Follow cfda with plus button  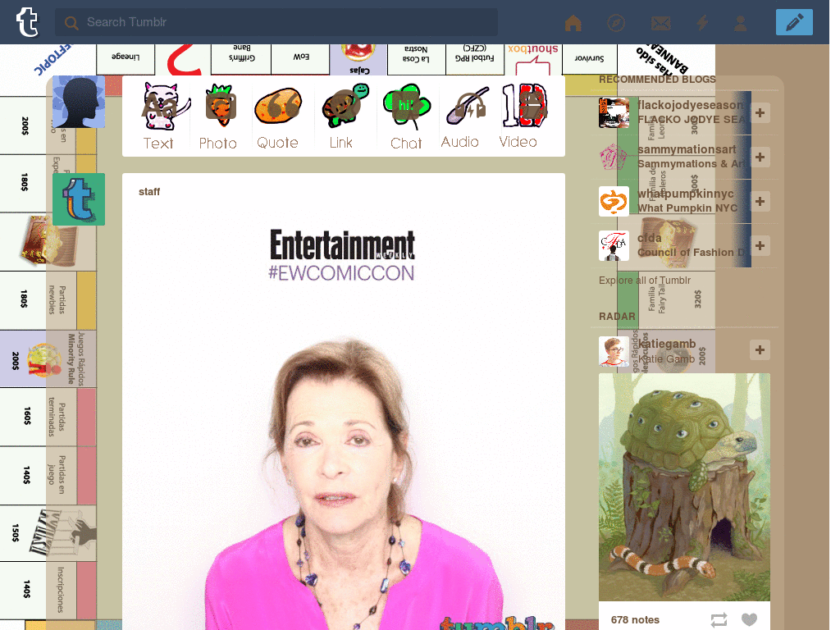[760, 245]
